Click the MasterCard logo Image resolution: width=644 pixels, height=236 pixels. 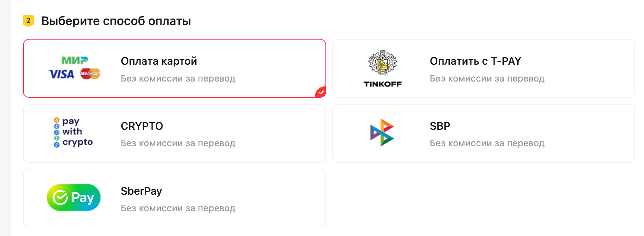pos(90,74)
